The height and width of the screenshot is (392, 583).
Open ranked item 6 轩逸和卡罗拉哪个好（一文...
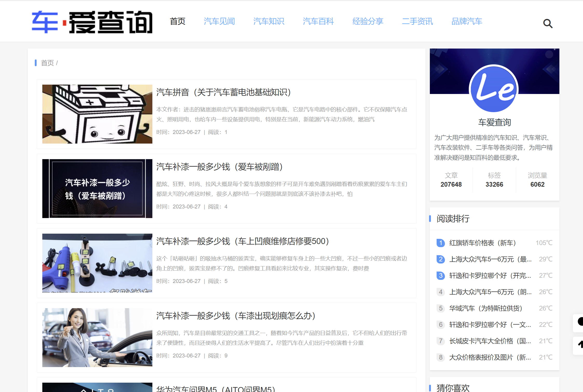[x=490, y=325]
